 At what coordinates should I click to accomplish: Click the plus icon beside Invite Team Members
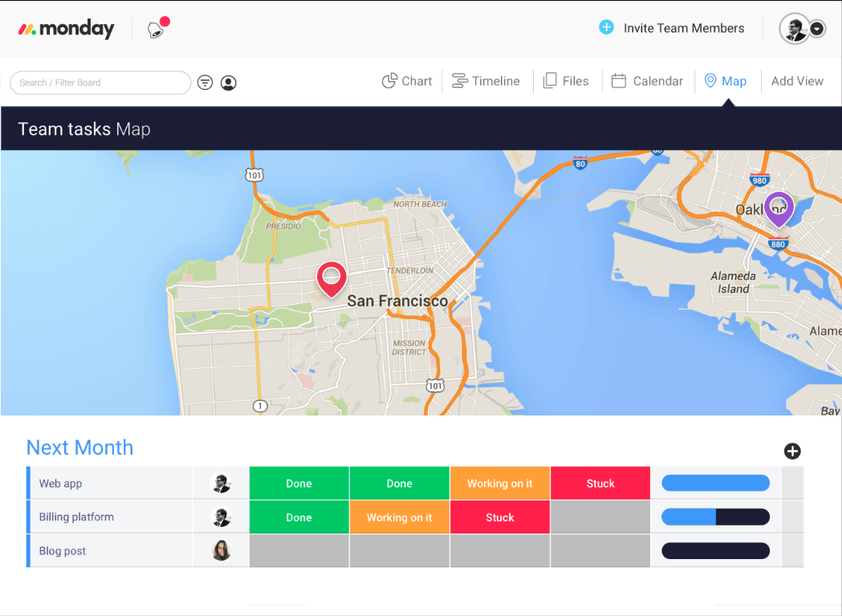(606, 27)
